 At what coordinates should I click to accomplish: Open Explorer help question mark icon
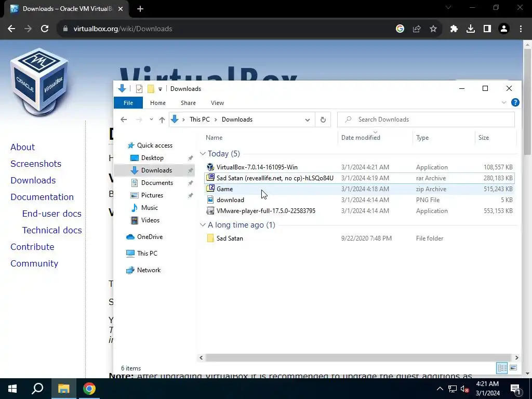(515, 102)
